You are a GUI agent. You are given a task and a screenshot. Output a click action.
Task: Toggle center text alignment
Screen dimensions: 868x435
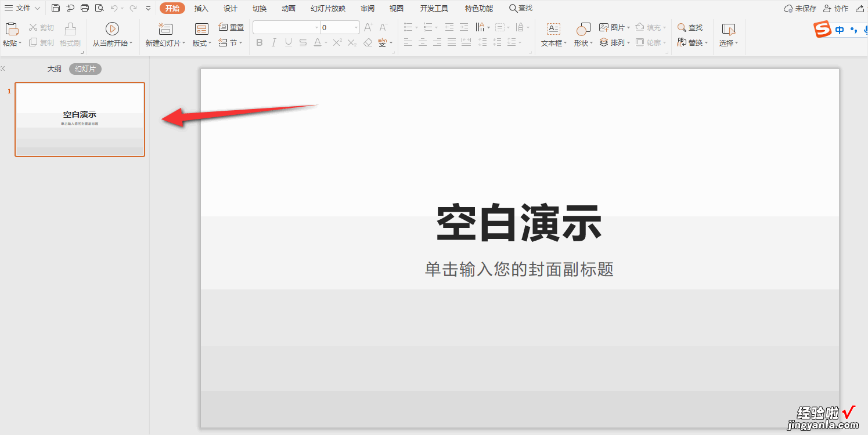pos(423,42)
